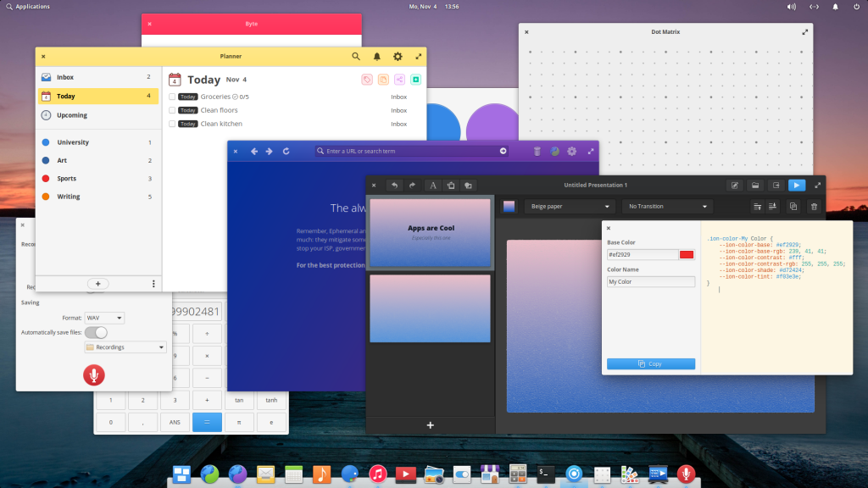868x488 pixels.
Task: Select the Apps are Cool slide thumbnail
Action: tap(430, 233)
